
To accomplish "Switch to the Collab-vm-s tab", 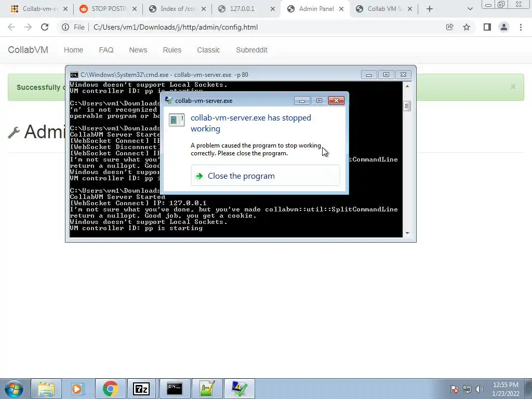I will tap(39, 9).
